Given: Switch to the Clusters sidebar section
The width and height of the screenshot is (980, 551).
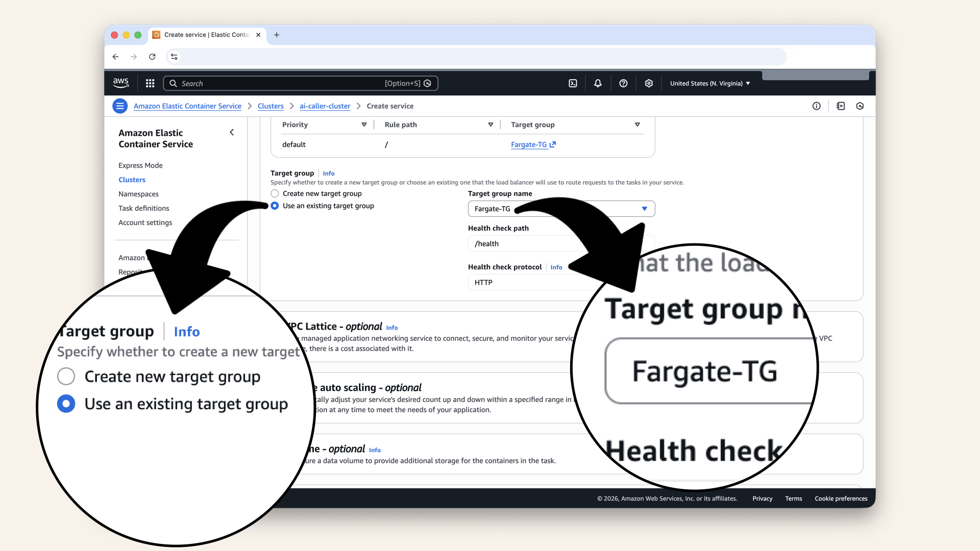Looking at the screenshot, I should coord(132,180).
